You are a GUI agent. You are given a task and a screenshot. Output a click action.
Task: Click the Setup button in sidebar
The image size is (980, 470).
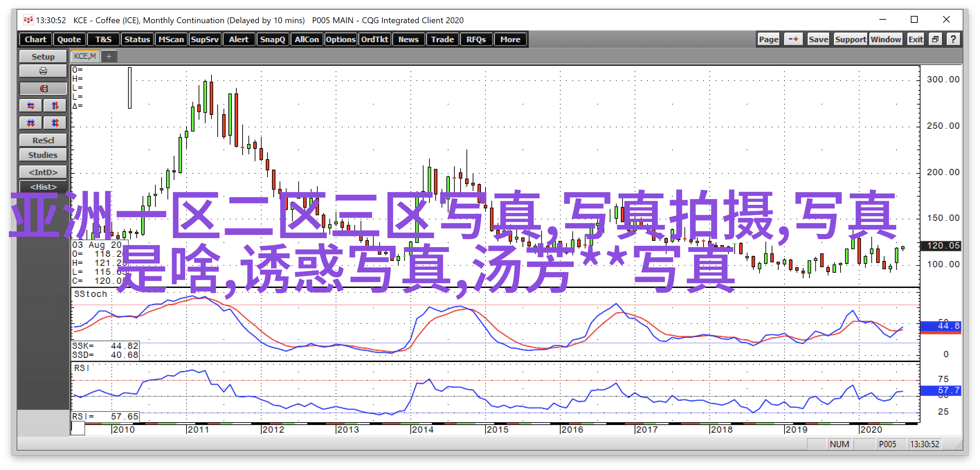click(43, 56)
